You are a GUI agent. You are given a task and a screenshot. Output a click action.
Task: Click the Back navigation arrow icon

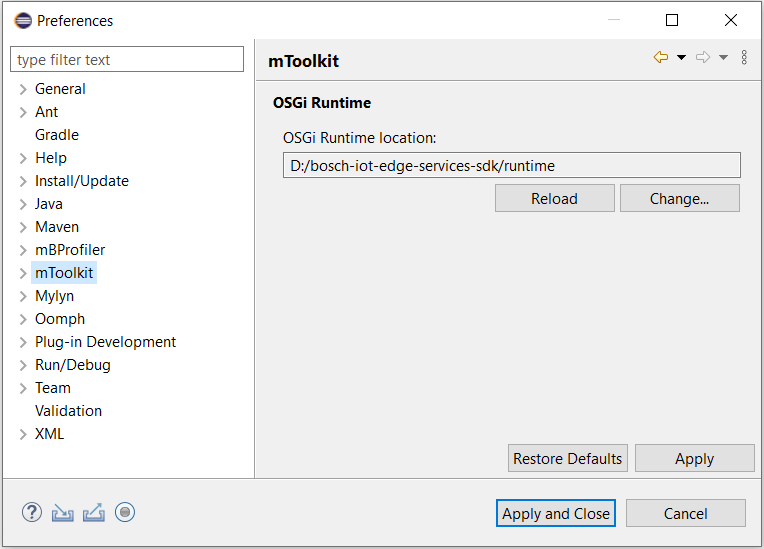[661, 58]
